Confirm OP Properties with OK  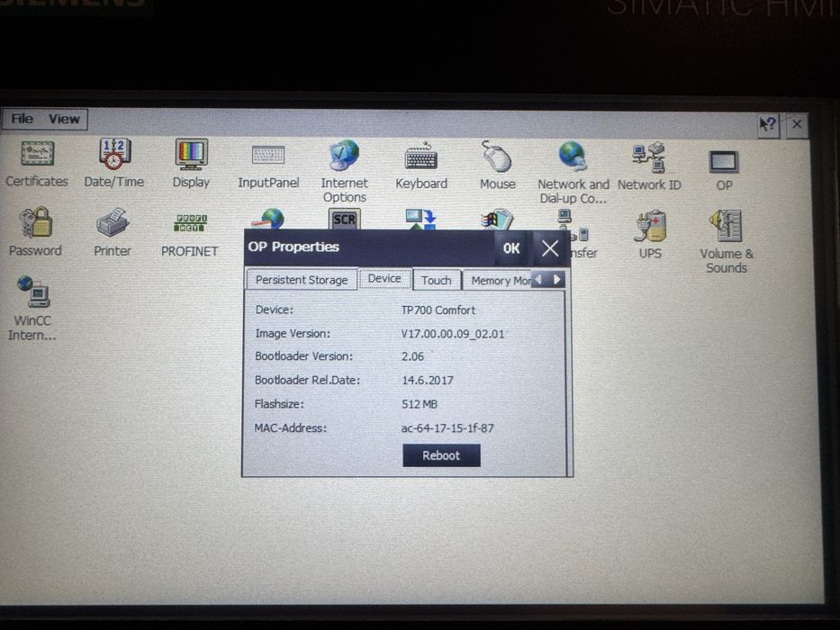(511, 248)
